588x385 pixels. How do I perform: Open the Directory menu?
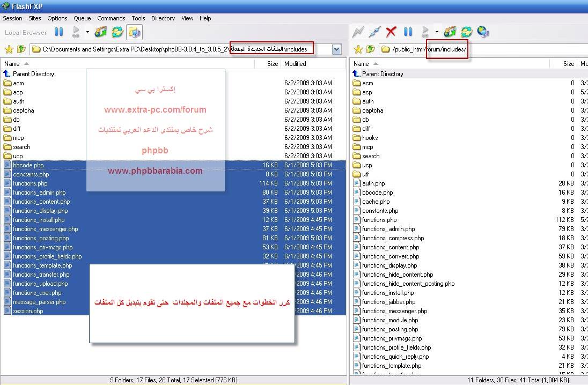coord(163,18)
